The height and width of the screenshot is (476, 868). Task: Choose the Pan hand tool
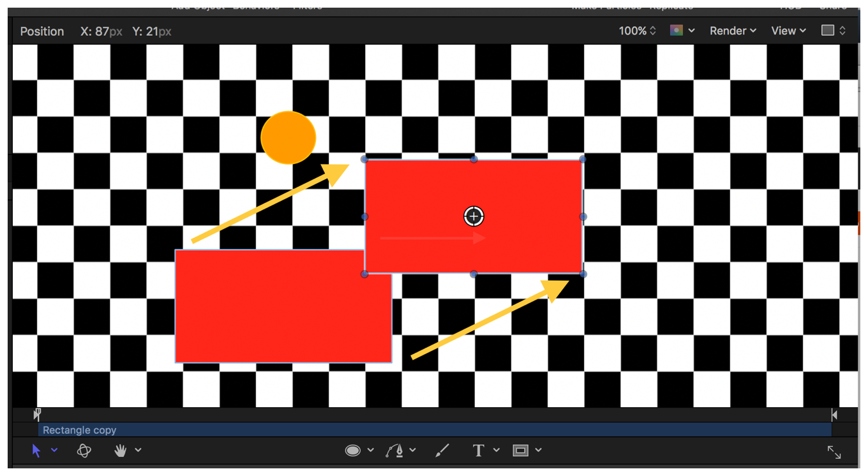point(120,450)
